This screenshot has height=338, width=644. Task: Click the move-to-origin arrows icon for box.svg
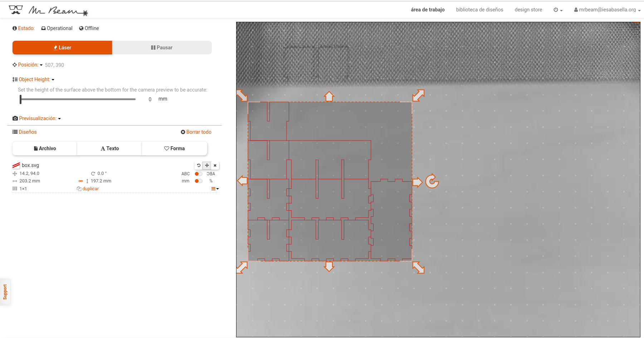[207, 166]
